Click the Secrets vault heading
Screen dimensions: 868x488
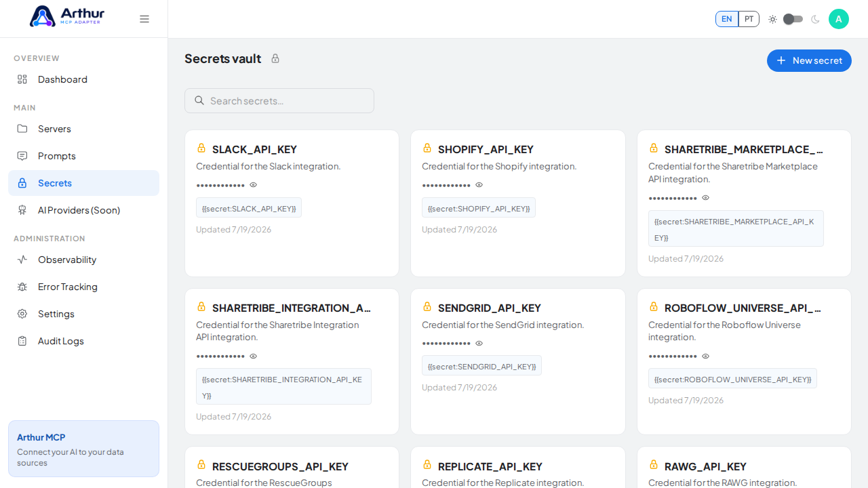click(x=222, y=58)
